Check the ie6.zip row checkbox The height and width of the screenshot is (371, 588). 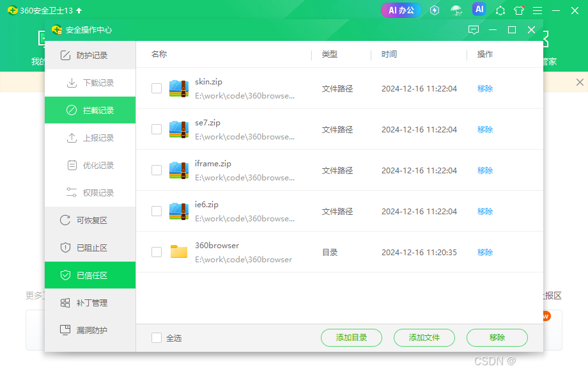157,211
